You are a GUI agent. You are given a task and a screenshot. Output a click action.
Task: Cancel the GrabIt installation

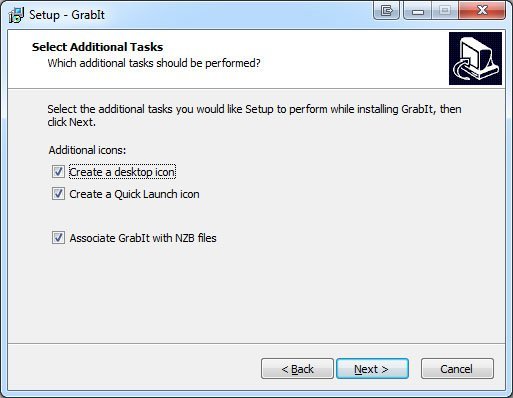tap(457, 369)
